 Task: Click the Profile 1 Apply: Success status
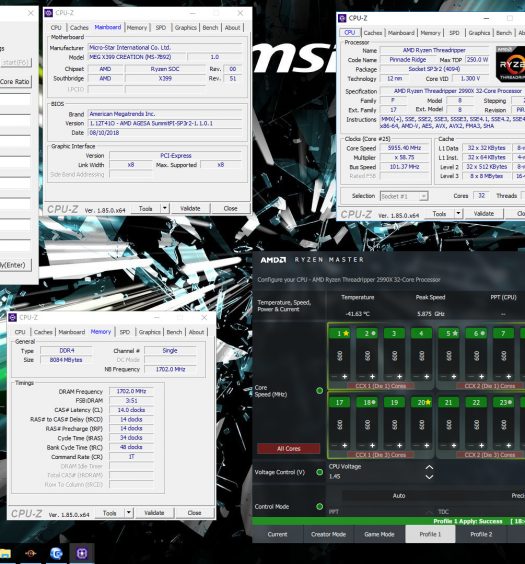(468, 521)
